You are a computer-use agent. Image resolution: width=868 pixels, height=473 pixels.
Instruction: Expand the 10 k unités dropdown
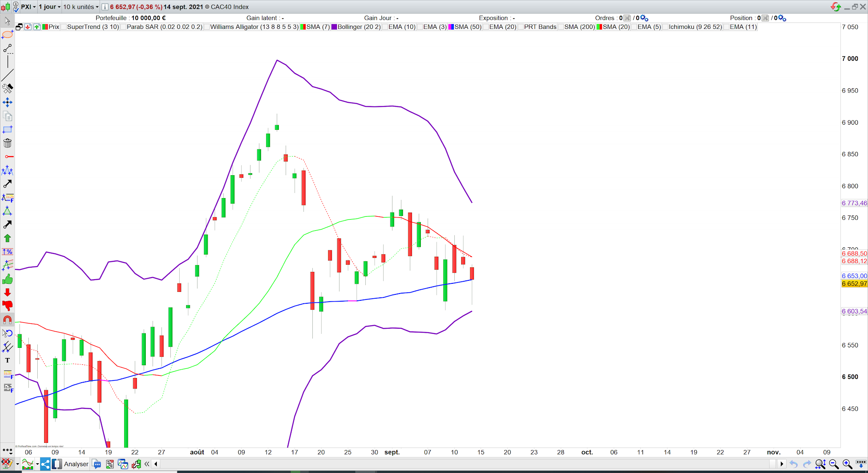tap(81, 7)
